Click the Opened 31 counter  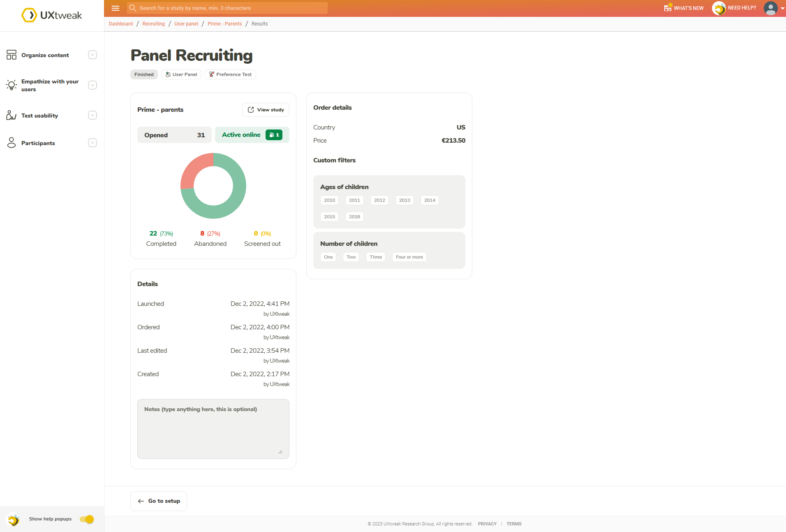174,135
